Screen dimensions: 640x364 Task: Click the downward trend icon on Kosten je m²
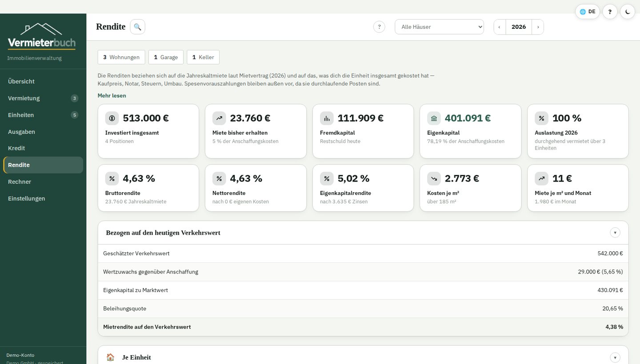click(x=434, y=178)
